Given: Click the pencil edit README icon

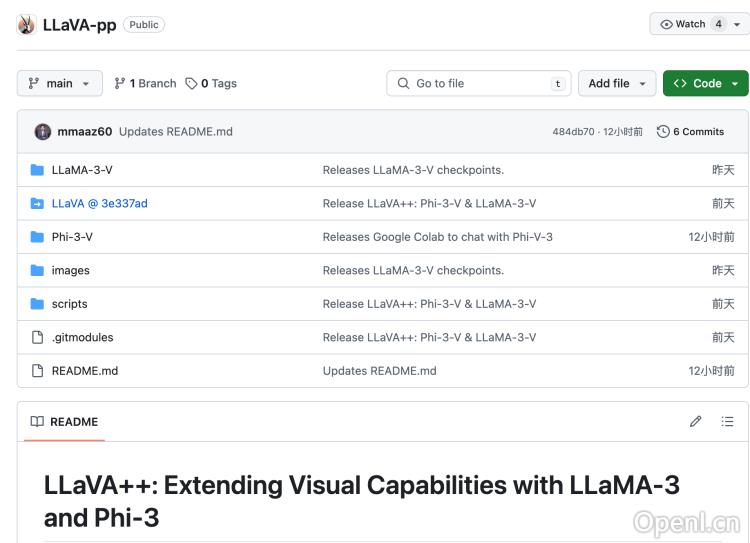Looking at the screenshot, I should [x=696, y=422].
